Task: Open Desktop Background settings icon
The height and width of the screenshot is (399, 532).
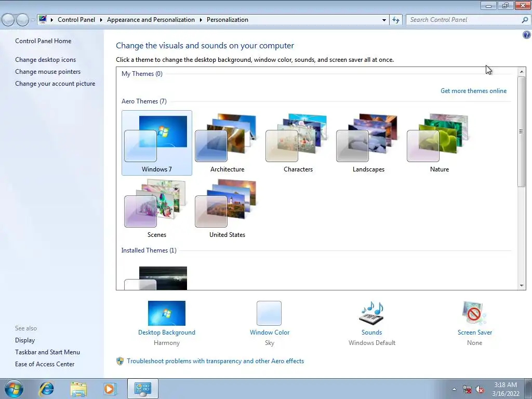Action: pyautogui.click(x=167, y=313)
